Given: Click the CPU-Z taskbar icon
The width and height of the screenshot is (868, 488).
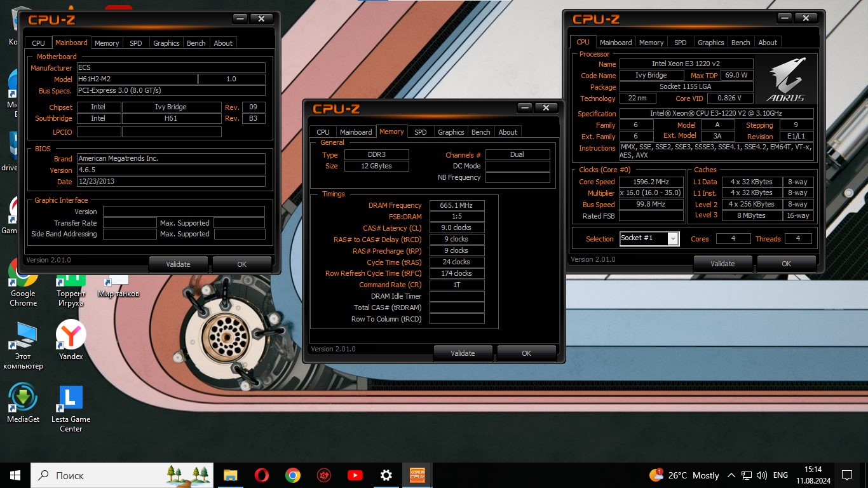Looking at the screenshot, I should pyautogui.click(x=417, y=475).
